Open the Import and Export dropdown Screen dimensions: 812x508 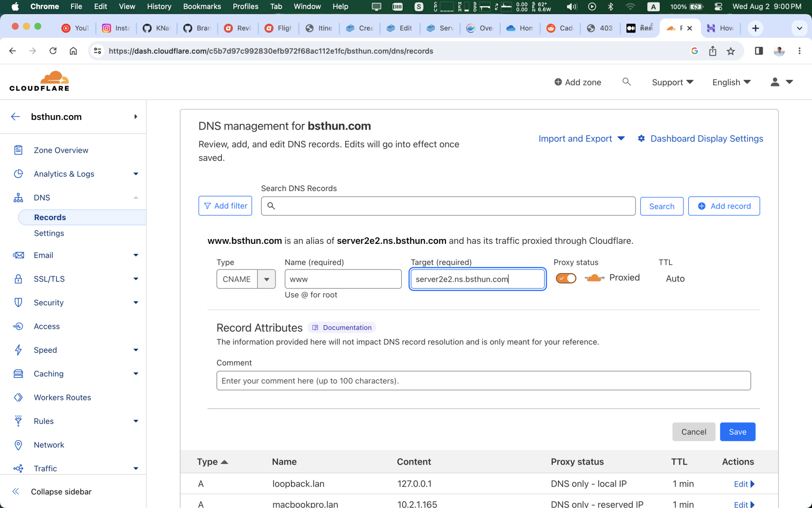pyautogui.click(x=581, y=138)
